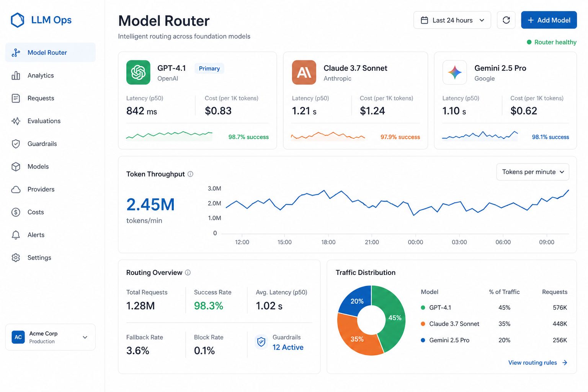The width and height of the screenshot is (588, 392).
Task: Click the Token Throughput info icon
Action: 190,174
